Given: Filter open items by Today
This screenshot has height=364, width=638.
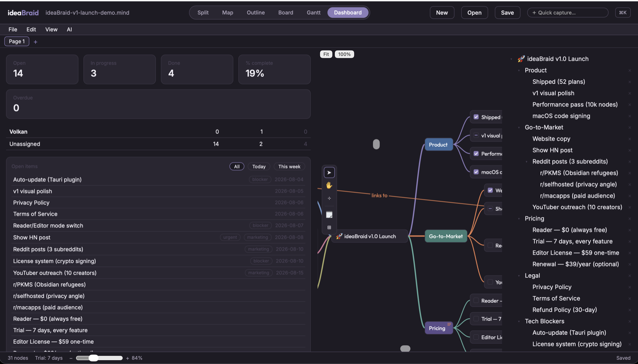Looking at the screenshot, I should click(259, 166).
